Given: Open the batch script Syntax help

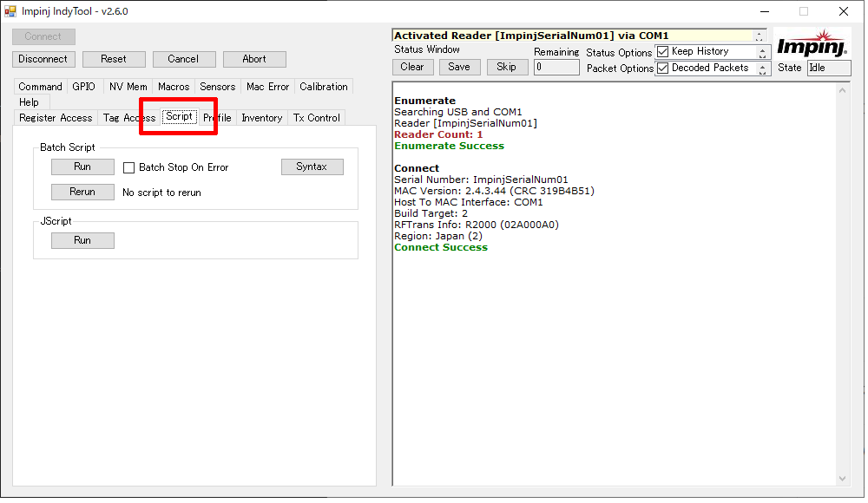Looking at the screenshot, I should pyautogui.click(x=312, y=167).
